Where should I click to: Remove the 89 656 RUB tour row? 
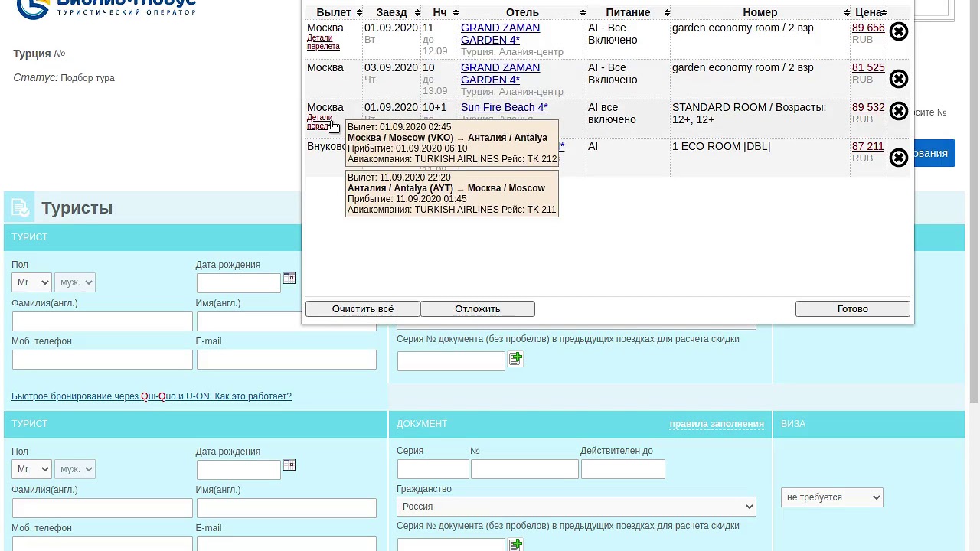coord(899,31)
